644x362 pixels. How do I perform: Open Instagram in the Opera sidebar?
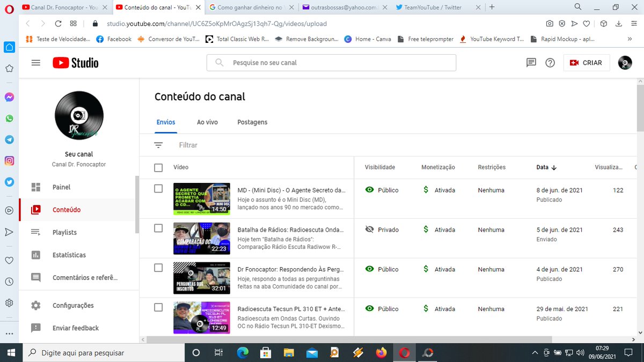coord(9,161)
